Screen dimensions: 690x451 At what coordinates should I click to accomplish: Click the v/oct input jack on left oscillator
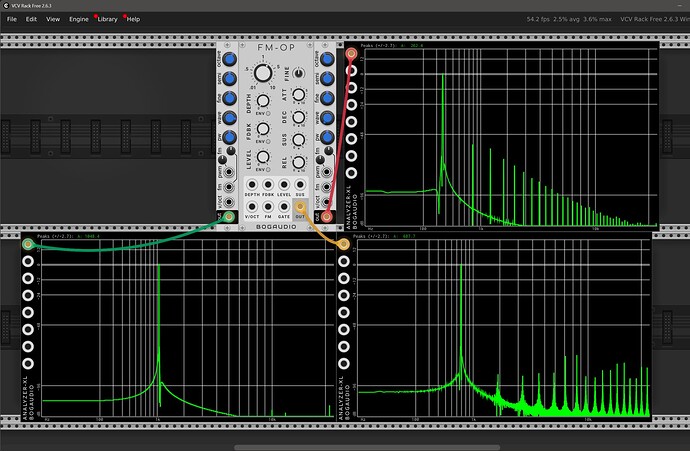pos(229,202)
